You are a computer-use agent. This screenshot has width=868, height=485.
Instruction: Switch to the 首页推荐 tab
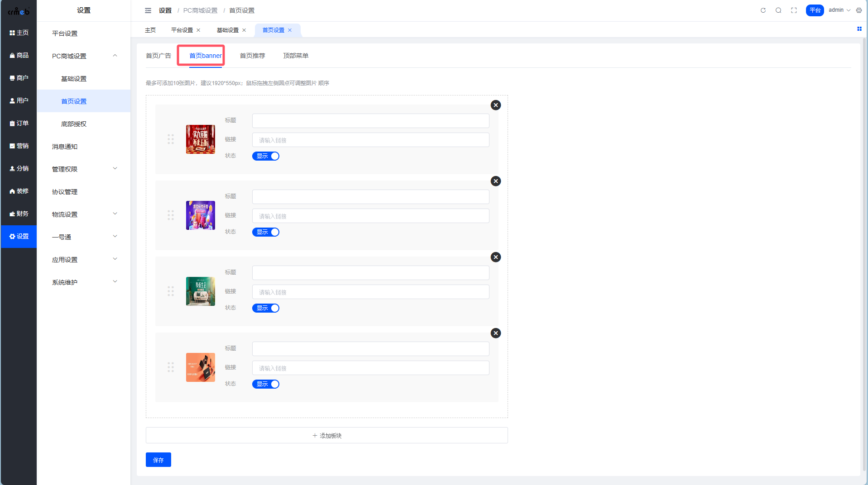252,56
